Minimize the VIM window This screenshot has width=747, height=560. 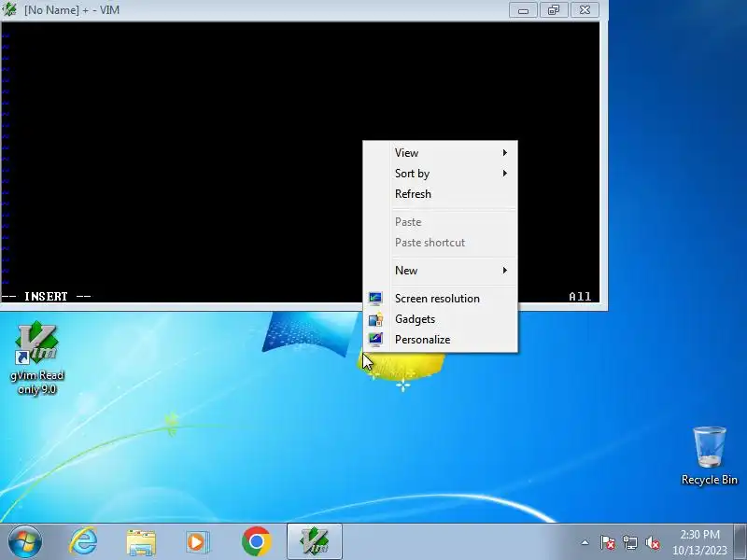[x=523, y=10]
